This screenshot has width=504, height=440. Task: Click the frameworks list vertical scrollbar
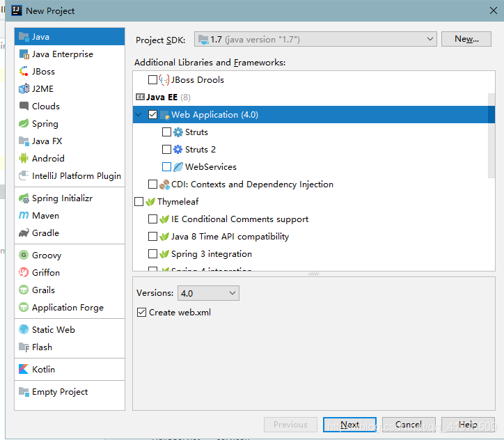click(491, 135)
